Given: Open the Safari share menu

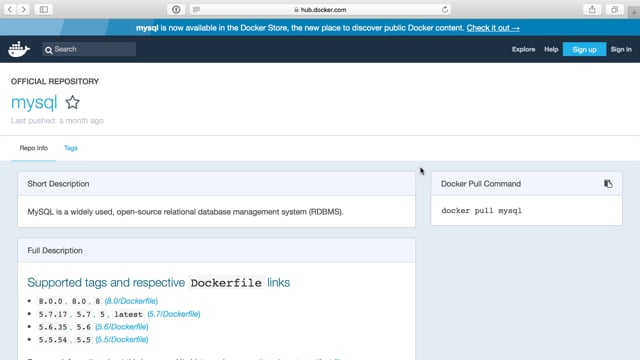Looking at the screenshot, I should (x=592, y=9).
